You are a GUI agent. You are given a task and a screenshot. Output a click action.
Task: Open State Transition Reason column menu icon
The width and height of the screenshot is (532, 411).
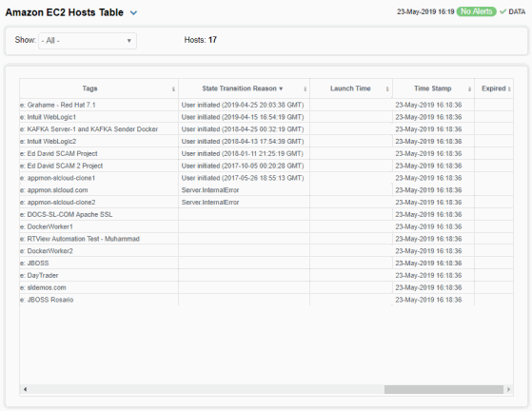coord(305,88)
